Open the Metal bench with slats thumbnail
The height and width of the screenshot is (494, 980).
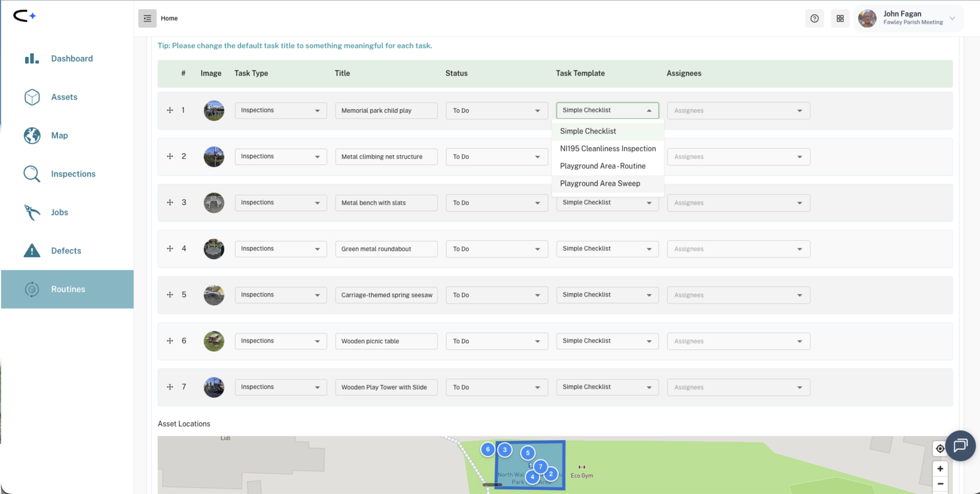click(214, 203)
